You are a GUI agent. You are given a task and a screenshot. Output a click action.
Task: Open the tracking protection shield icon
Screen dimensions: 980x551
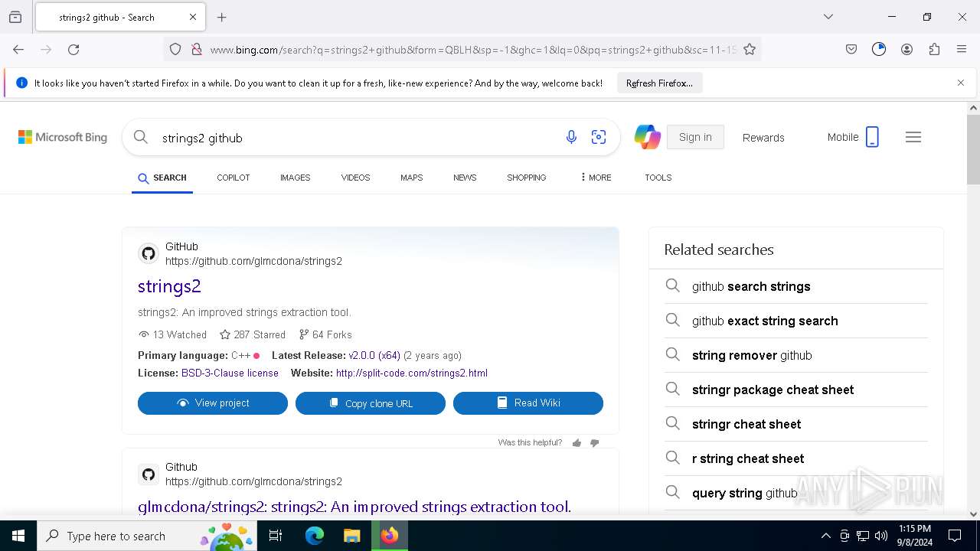175,49
